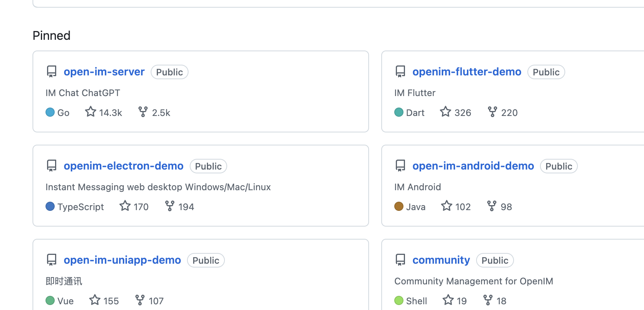View openim-flutter-demo star icon 326
Viewport: 644px width, 310px height.
446,112
